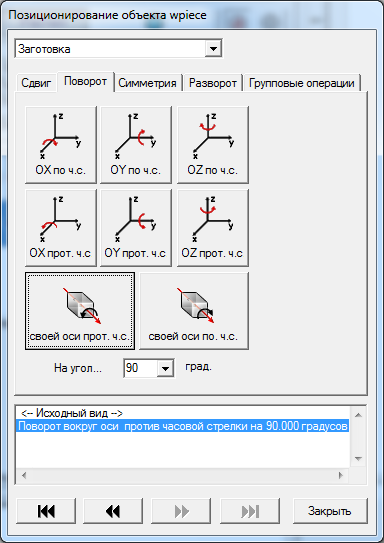Open the Групповые операции tab

point(302,83)
